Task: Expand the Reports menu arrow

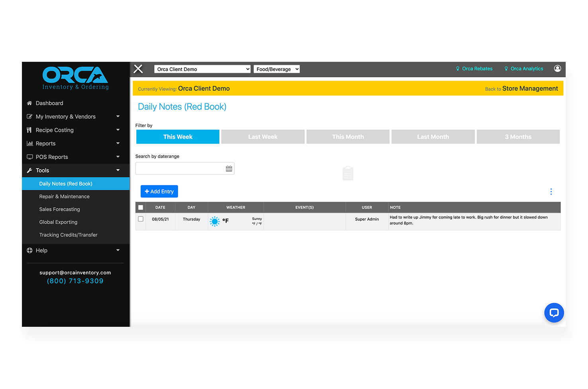Action: (118, 143)
